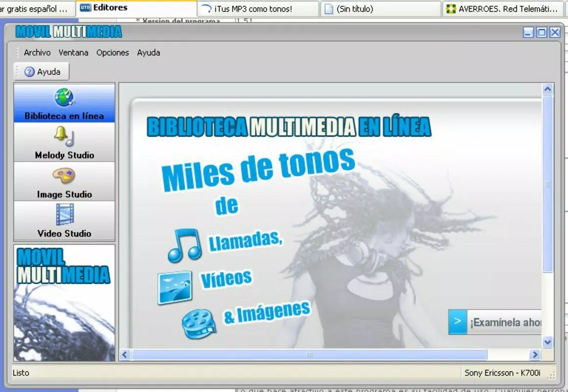Maximize the Movil Multimedia window
This screenshot has width=568, height=392.
pyautogui.click(x=542, y=32)
